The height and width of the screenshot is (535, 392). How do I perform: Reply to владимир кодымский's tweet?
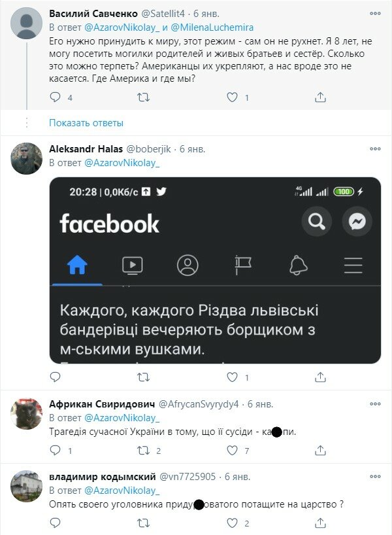coord(55,522)
